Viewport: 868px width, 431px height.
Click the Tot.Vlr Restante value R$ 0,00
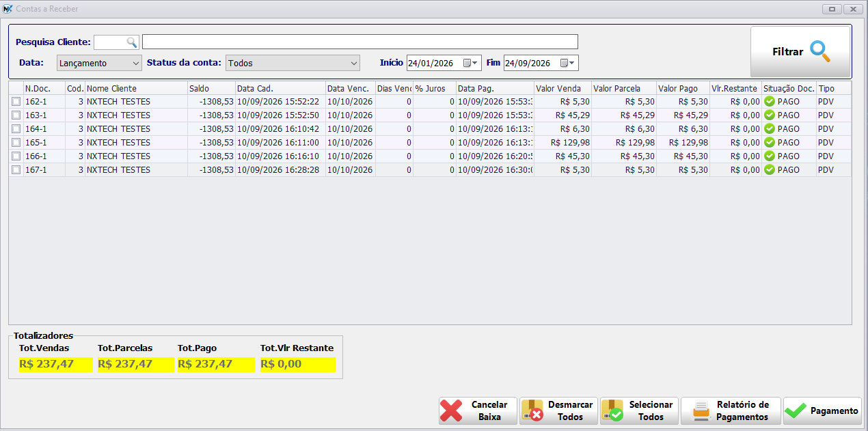tap(298, 364)
